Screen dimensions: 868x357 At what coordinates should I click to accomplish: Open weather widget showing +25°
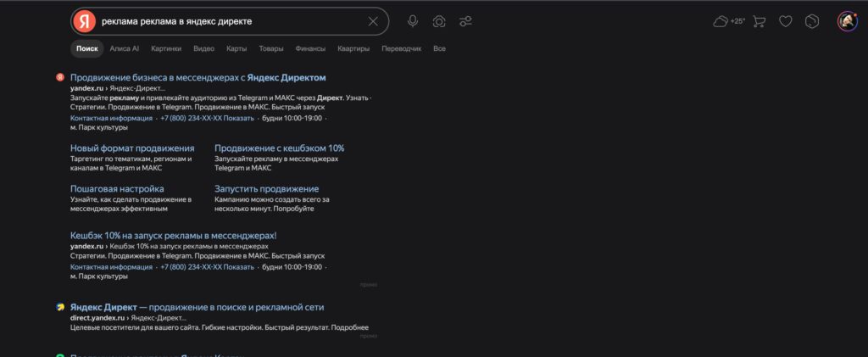tap(729, 21)
